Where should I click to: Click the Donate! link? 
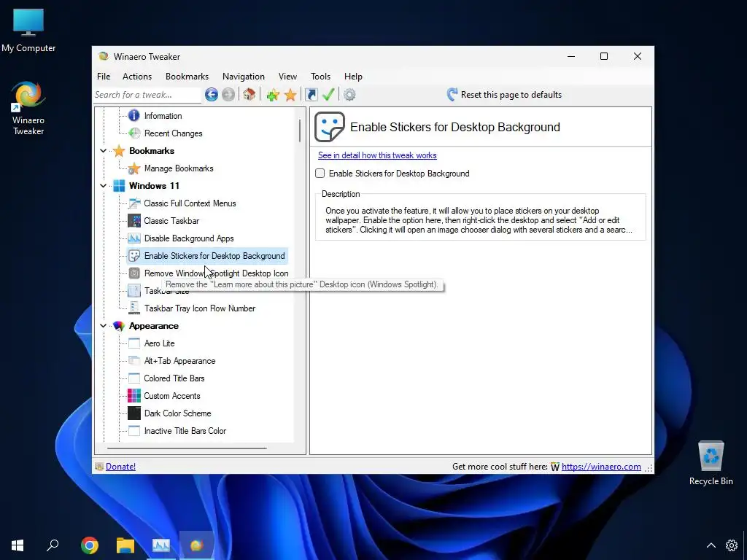click(x=120, y=467)
